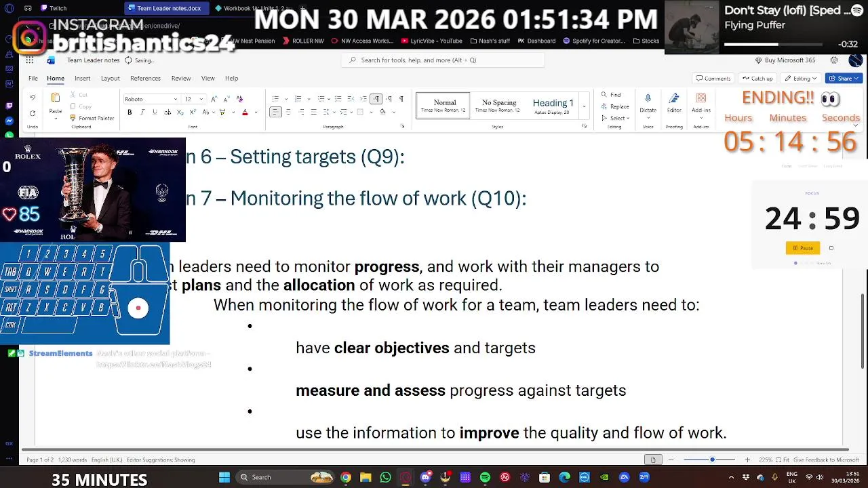This screenshot has width=868, height=488.
Task: Toggle Italic formatting
Action: (142, 113)
